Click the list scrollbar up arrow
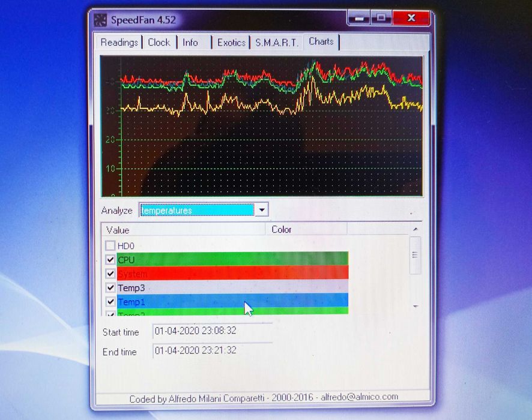532x420 pixels. tap(416, 229)
